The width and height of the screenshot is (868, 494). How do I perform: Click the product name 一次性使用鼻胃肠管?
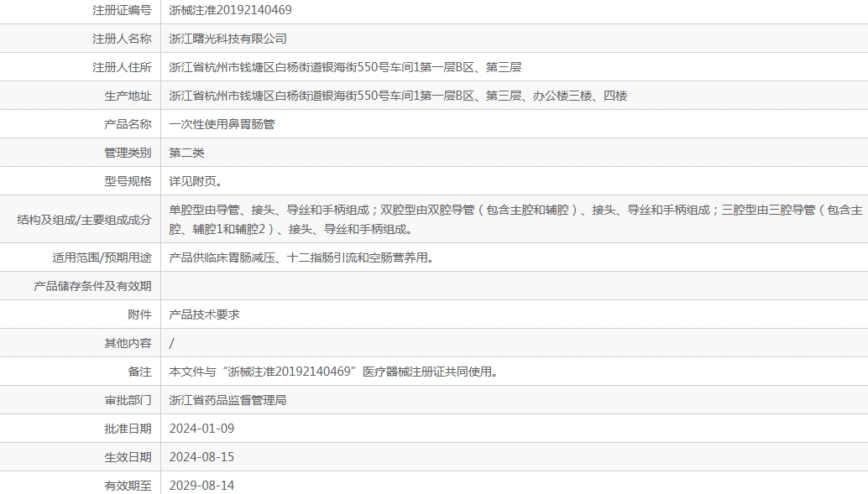click(x=222, y=124)
